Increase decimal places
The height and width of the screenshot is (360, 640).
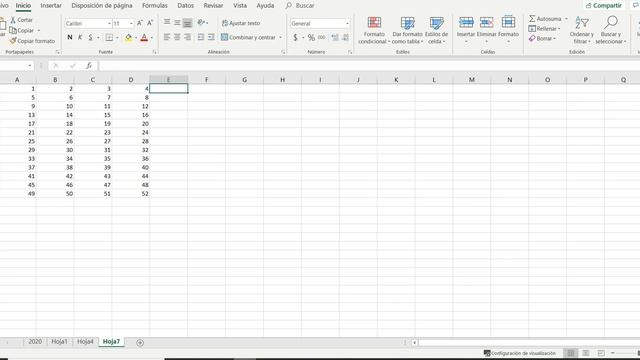(335, 38)
